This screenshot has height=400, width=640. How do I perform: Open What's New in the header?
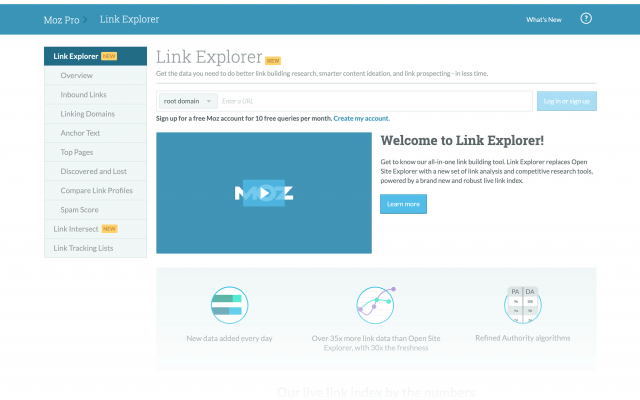click(544, 20)
